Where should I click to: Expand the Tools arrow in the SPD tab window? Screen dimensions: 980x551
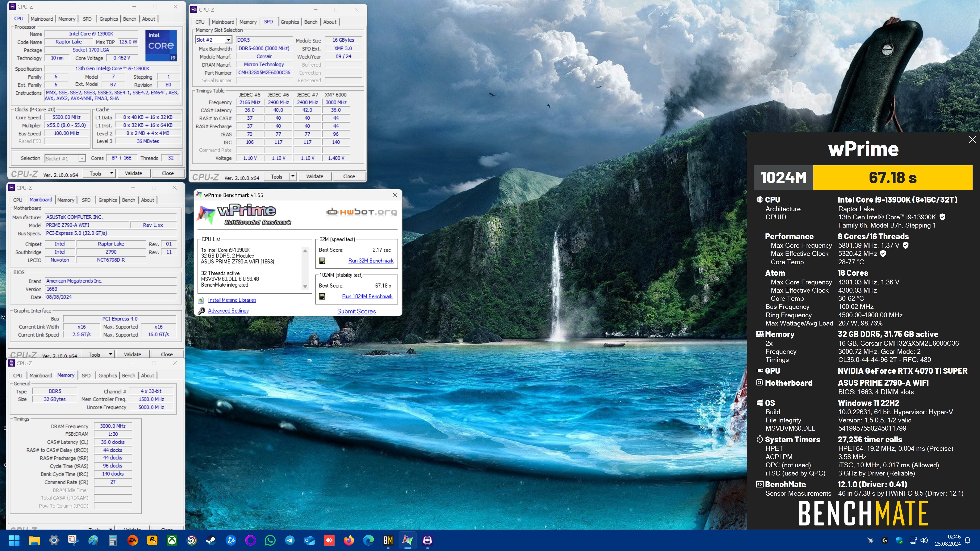[292, 177]
